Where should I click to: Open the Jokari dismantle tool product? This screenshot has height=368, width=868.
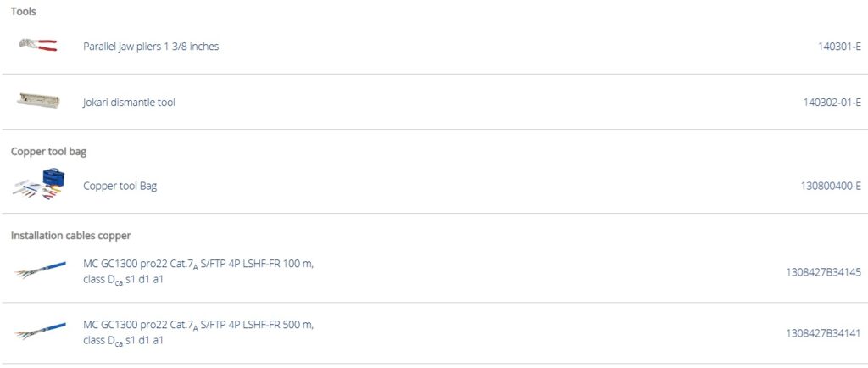click(x=129, y=103)
